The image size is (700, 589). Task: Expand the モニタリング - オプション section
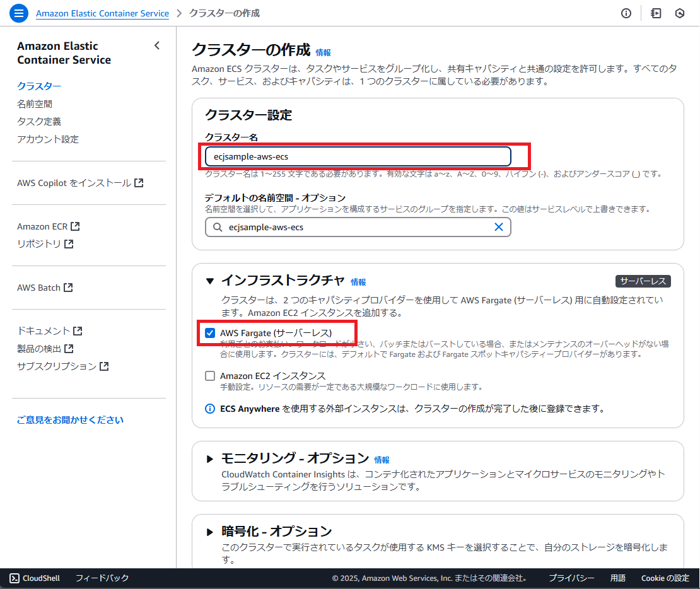click(x=210, y=459)
